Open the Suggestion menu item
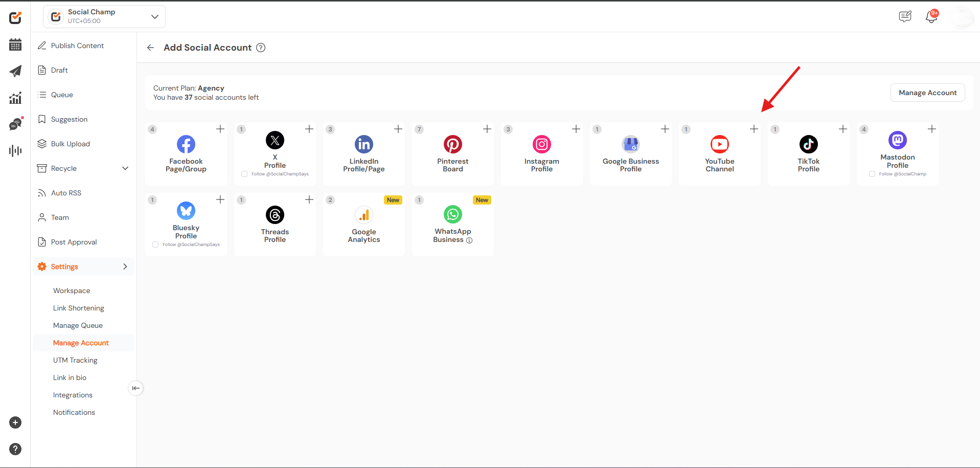 [69, 119]
